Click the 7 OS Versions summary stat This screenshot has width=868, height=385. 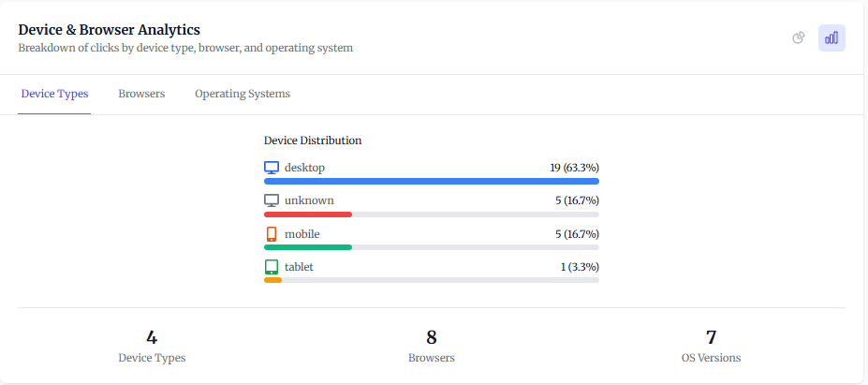pos(711,346)
